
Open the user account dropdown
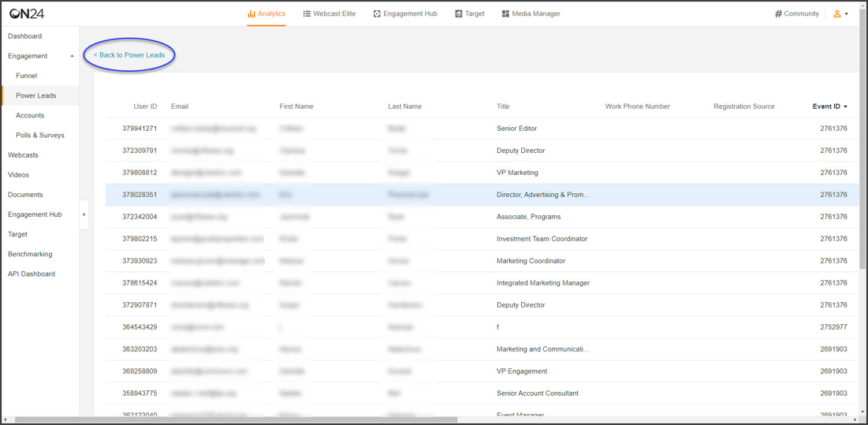pyautogui.click(x=840, y=14)
